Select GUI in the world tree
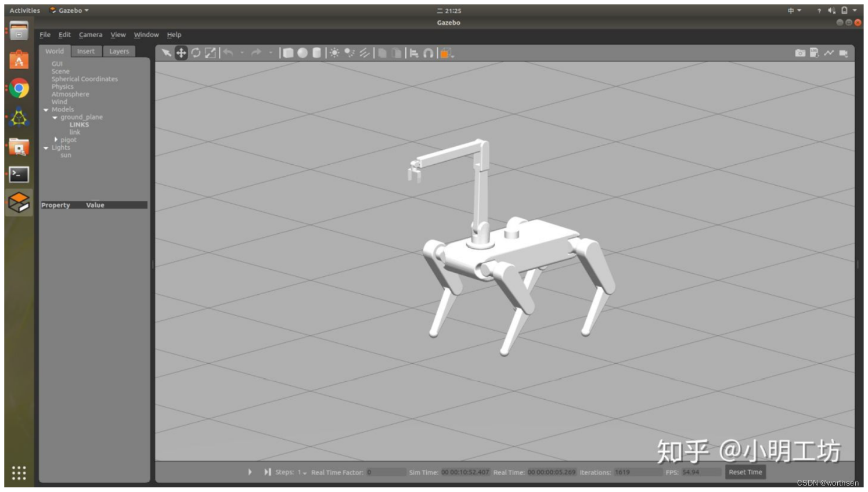 pyautogui.click(x=57, y=64)
